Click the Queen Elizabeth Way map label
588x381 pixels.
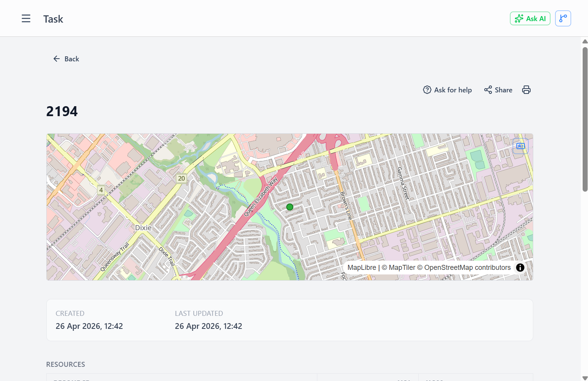click(x=261, y=197)
